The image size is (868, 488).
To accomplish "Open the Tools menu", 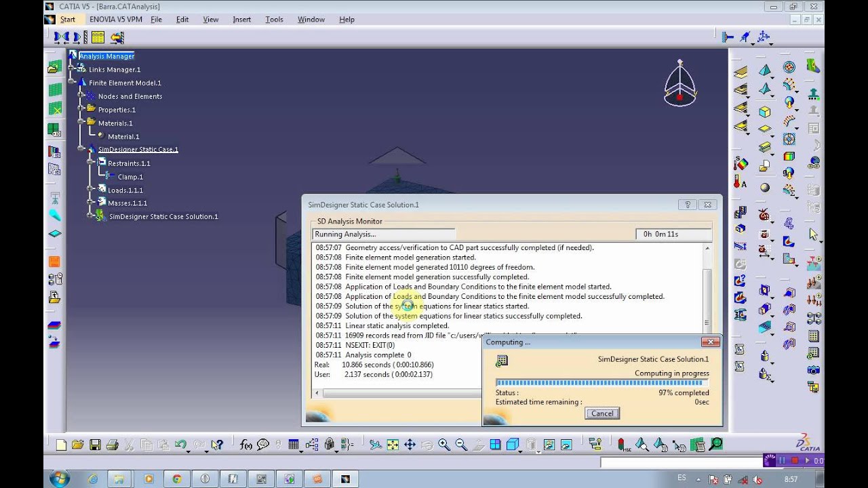I will [274, 20].
